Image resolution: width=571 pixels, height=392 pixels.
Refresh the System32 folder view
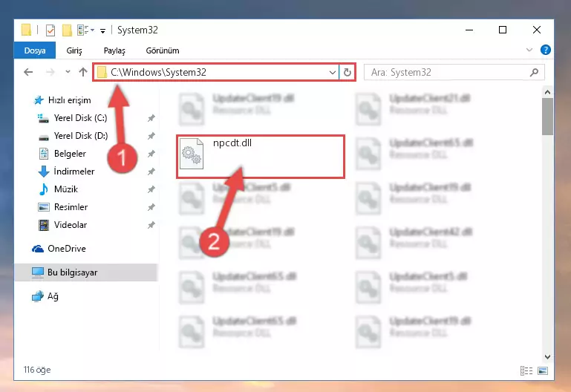(x=347, y=72)
